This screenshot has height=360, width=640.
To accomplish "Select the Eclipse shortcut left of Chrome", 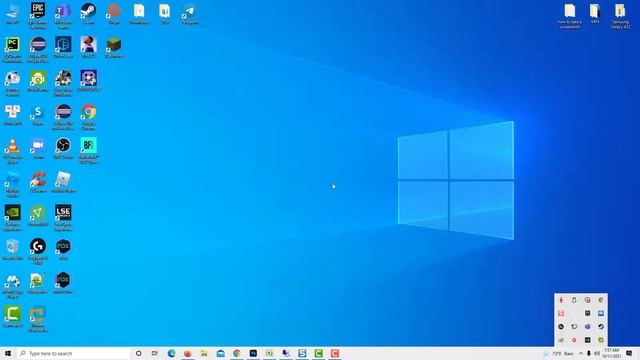I will [63, 117].
